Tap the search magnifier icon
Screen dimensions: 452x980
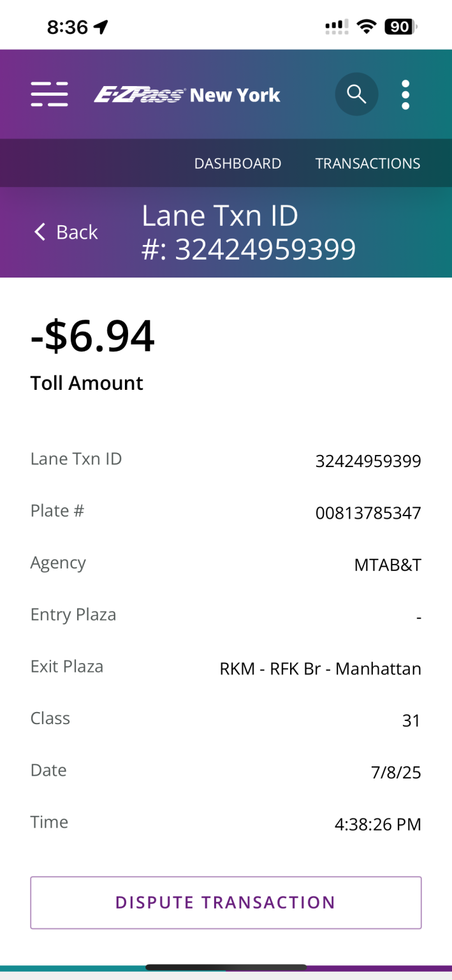(356, 94)
